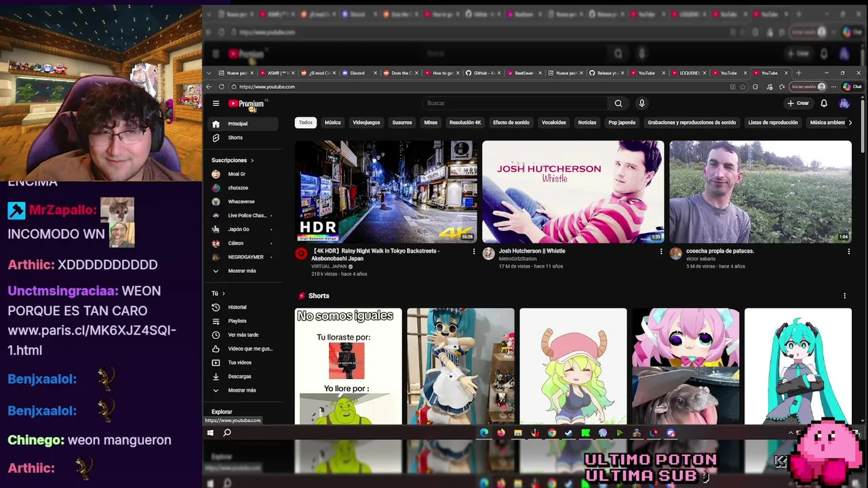
Task: Click the Crear button
Action: (x=798, y=104)
